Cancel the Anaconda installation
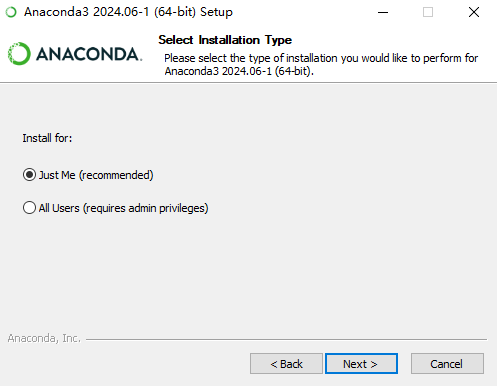The width and height of the screenshot is (497, 386). click(x=447, y=364)
